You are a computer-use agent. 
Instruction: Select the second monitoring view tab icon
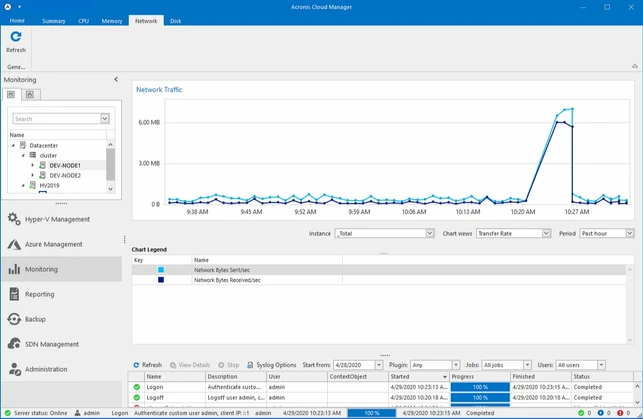click(x=30, y=94)
